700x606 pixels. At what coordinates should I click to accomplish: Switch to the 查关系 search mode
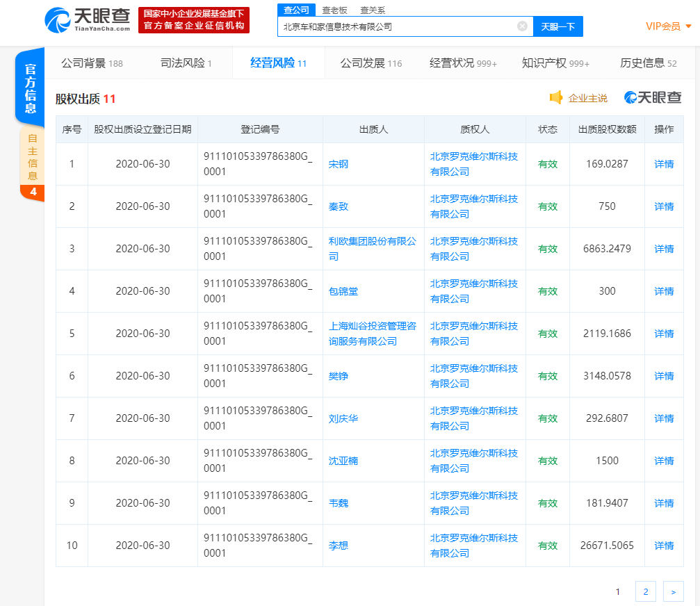(x=373, y=10)
